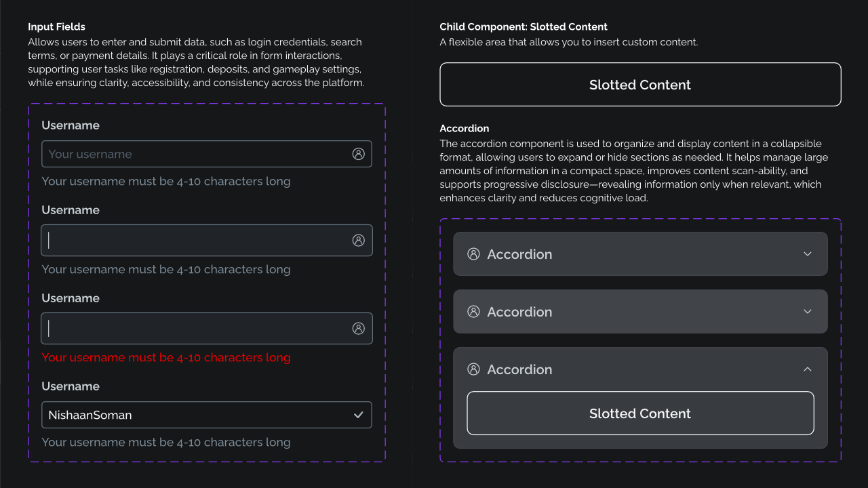Click the first Username label text

(71, 125)
